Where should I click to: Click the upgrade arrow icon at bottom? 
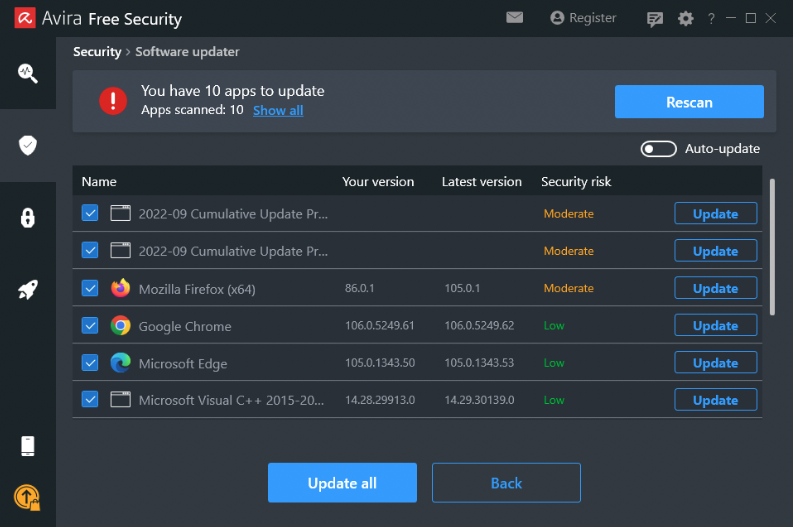27,497
